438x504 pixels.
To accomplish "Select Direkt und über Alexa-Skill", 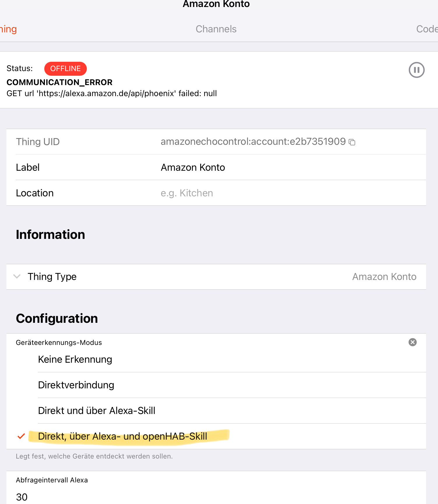I will click(232, 410).
